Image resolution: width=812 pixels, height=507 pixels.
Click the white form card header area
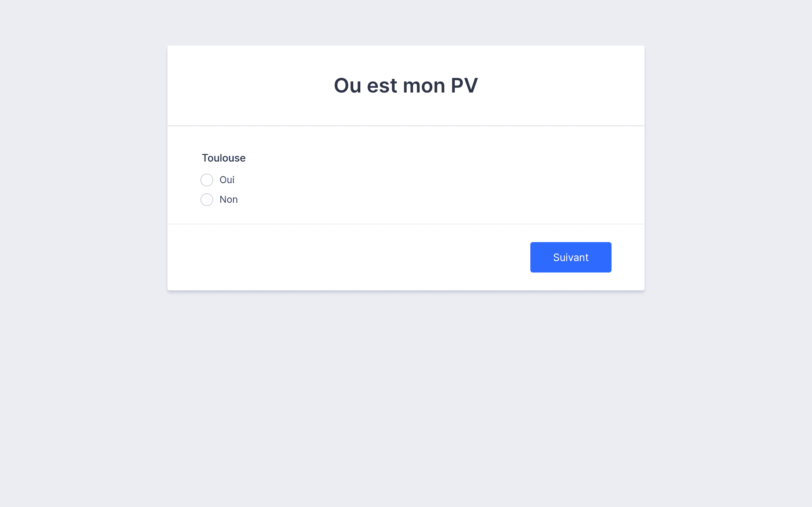406,86
